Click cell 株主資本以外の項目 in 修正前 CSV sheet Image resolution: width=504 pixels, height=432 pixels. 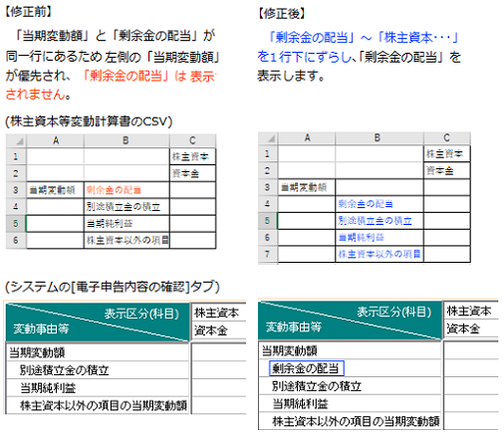(x=126, y=240)
